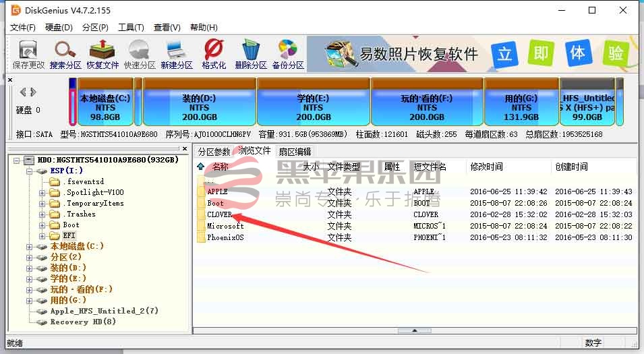Open the 硬盘(D) menu
Image resolution: width=644 pixels, height=354 pixels.
[59, 28]
